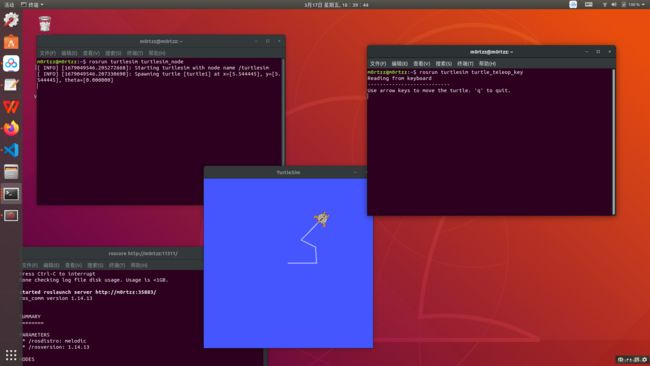The image size is (650, 366).
Task: Open Terminal menu in teleop_key terminal
Action: click(465, 63)
